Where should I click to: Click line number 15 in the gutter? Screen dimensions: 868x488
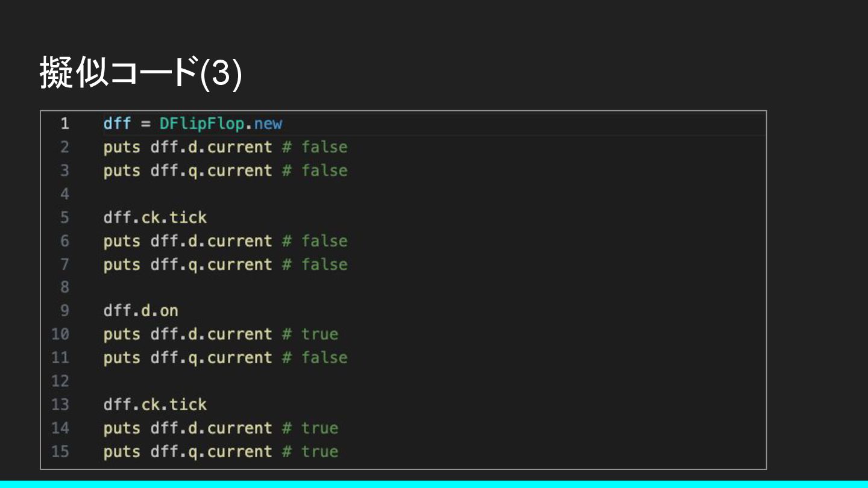(60, 452)
